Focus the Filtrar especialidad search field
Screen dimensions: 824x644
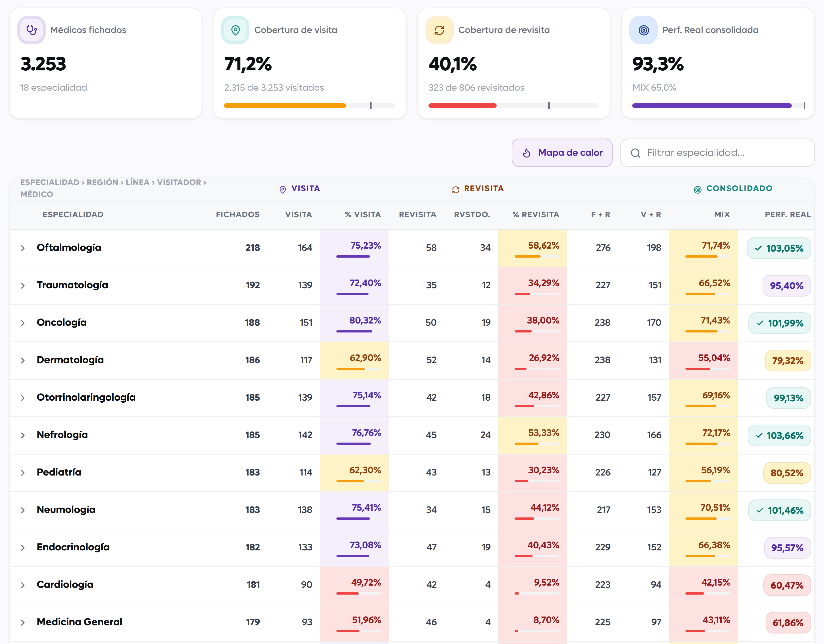717,153
